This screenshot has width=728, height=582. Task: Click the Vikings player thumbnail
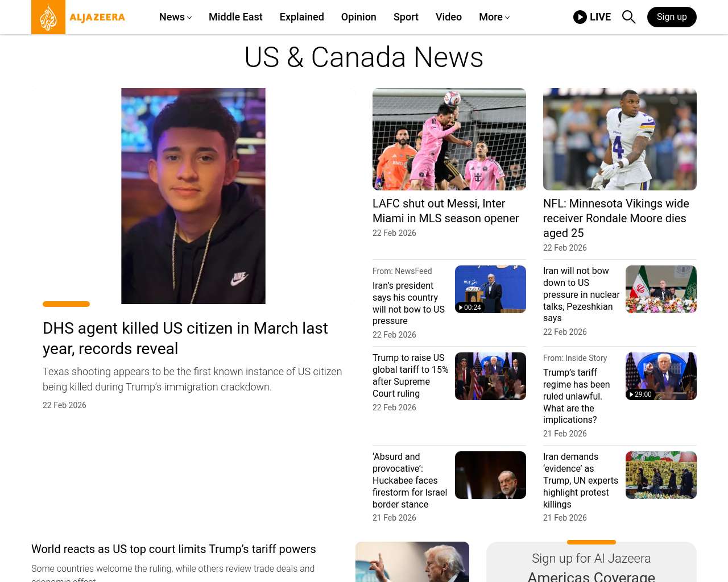[620, 139]
